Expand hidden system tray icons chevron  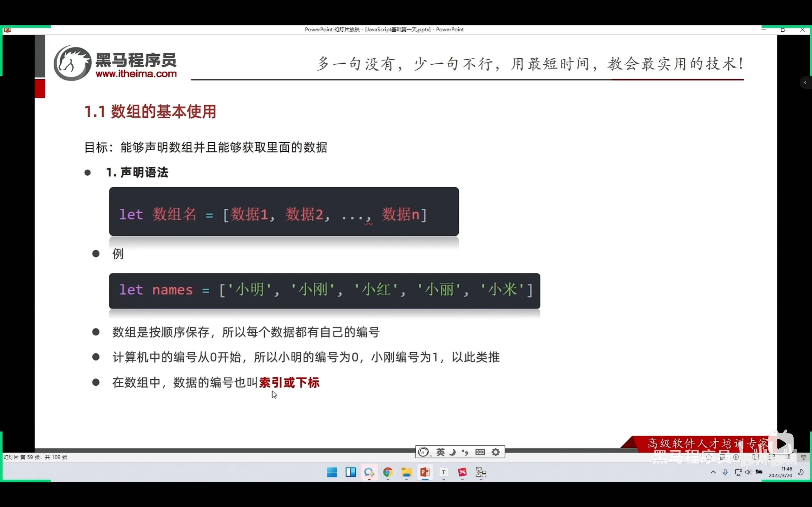(713, 472)
